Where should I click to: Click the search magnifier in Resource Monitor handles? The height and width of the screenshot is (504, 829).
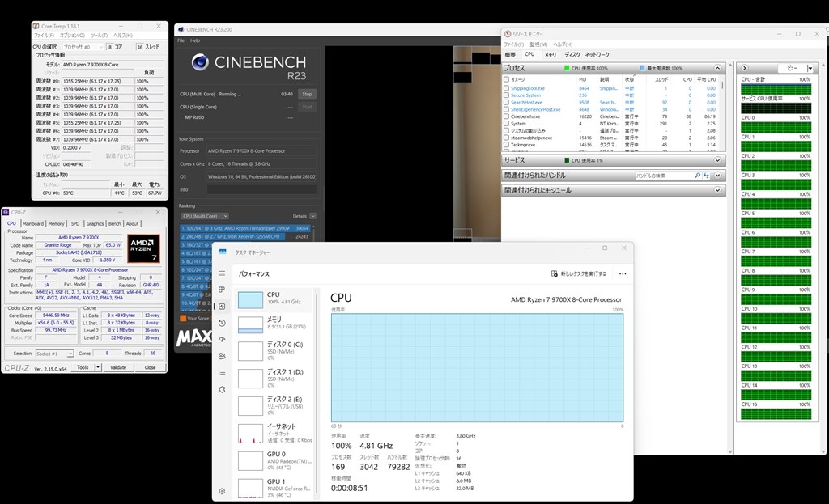click(x=697, y=176)
